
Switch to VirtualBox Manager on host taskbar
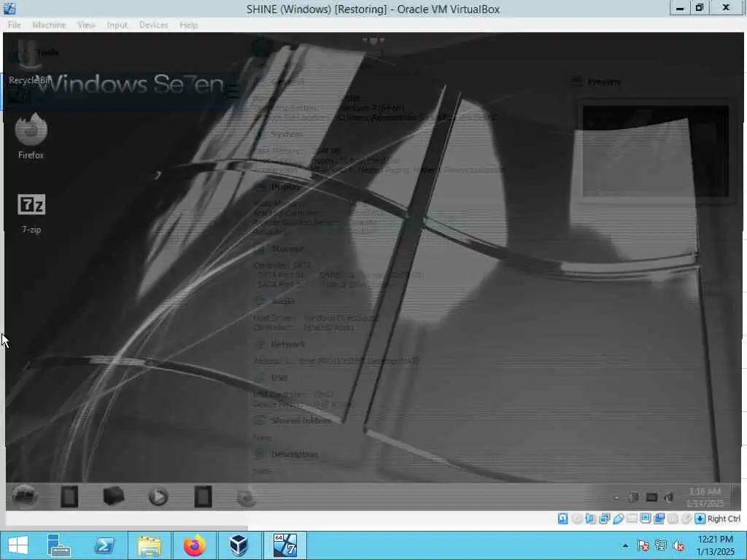(239, 545)
